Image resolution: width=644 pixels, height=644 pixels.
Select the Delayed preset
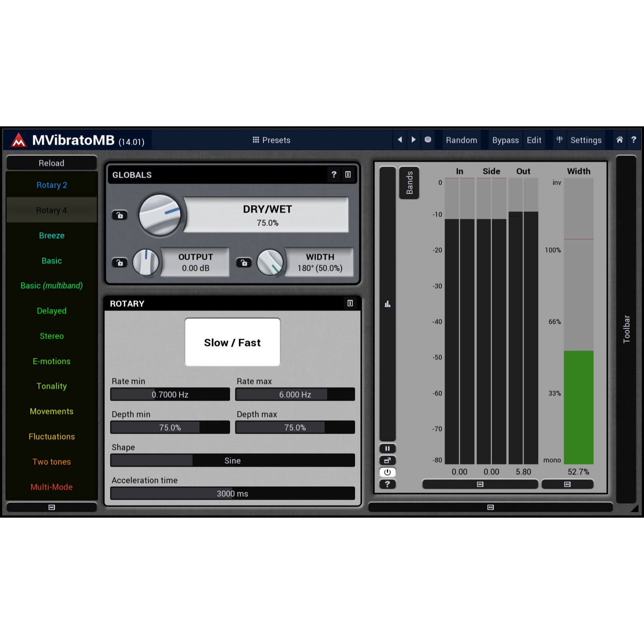(52, 311)
